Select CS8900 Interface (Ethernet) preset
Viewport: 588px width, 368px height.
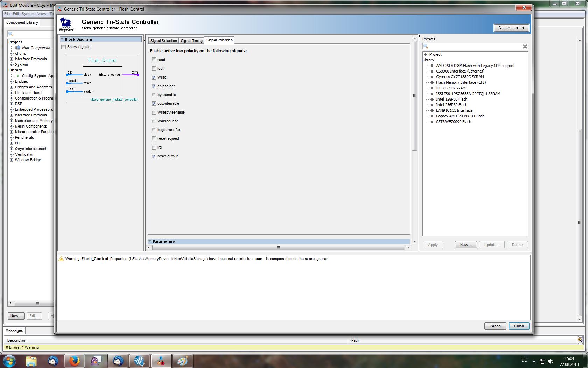(460, 71)
